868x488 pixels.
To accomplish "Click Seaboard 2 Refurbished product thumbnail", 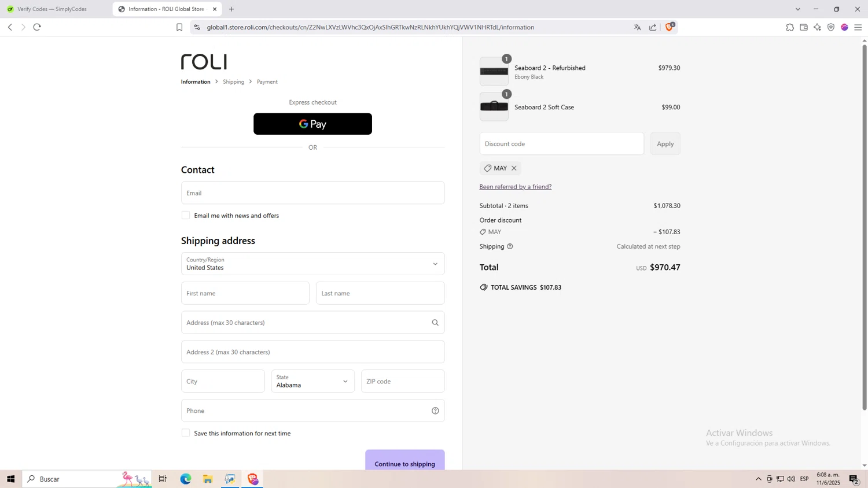I will point(494,71).
